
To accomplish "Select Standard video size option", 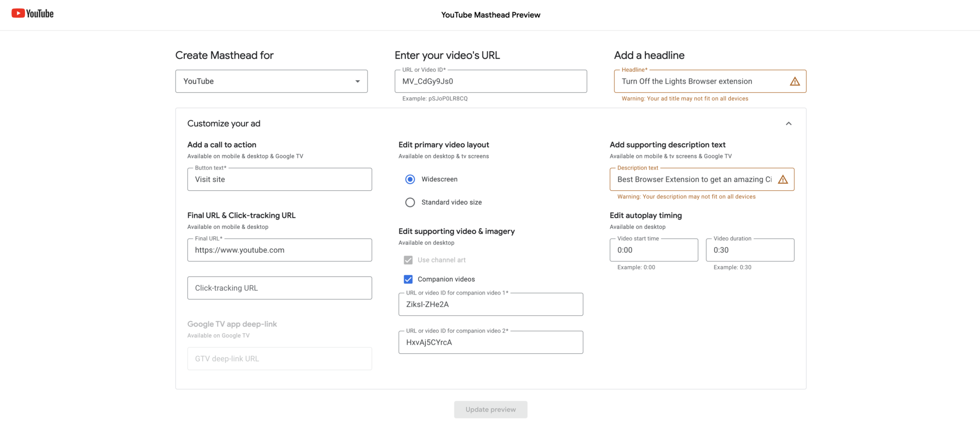I will click(410, 203).
